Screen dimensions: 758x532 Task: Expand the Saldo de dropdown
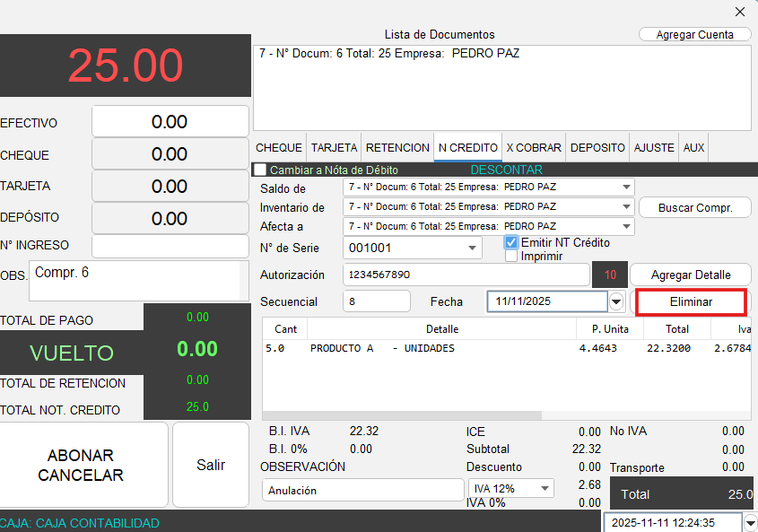(625, 188)
